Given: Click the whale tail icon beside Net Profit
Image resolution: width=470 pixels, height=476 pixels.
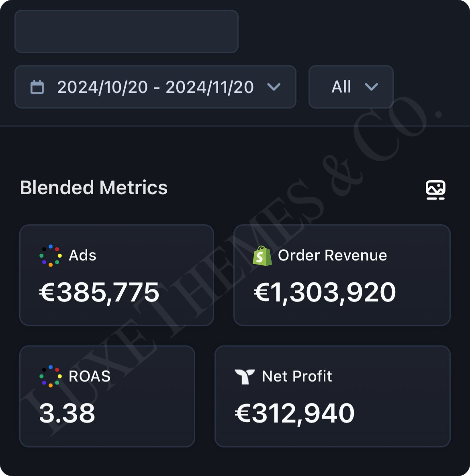Looking at the screenshot, I should (245, 376).
